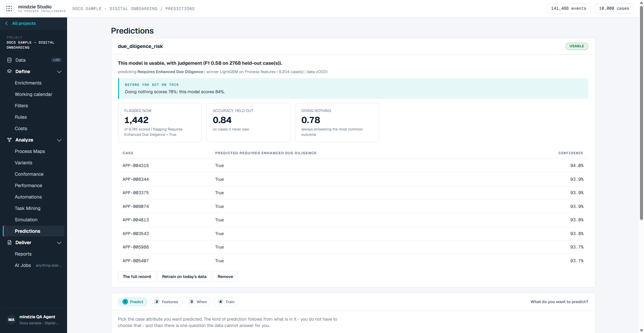Open Rules in the Define menu
The width and height of the screenshot is (644, 333).
tap(21, 117)
